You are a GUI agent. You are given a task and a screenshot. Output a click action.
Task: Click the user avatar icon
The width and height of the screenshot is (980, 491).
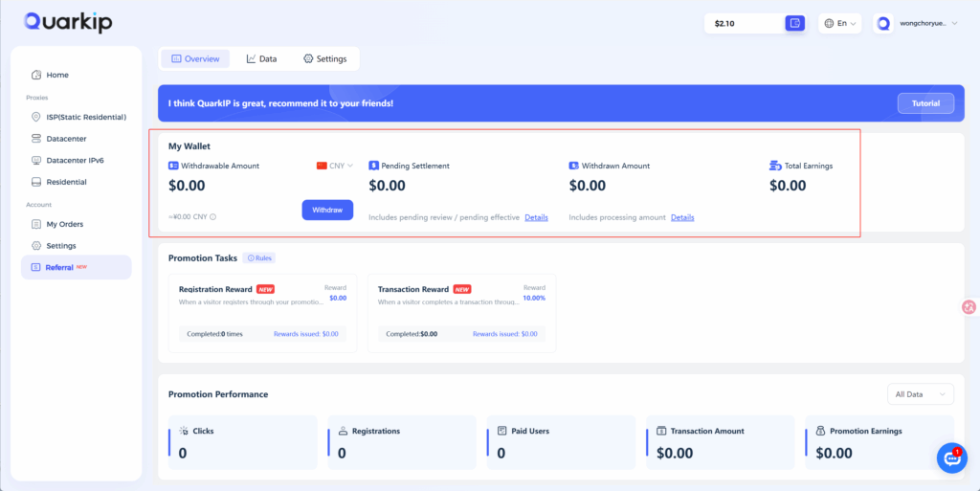pos(883,23)
